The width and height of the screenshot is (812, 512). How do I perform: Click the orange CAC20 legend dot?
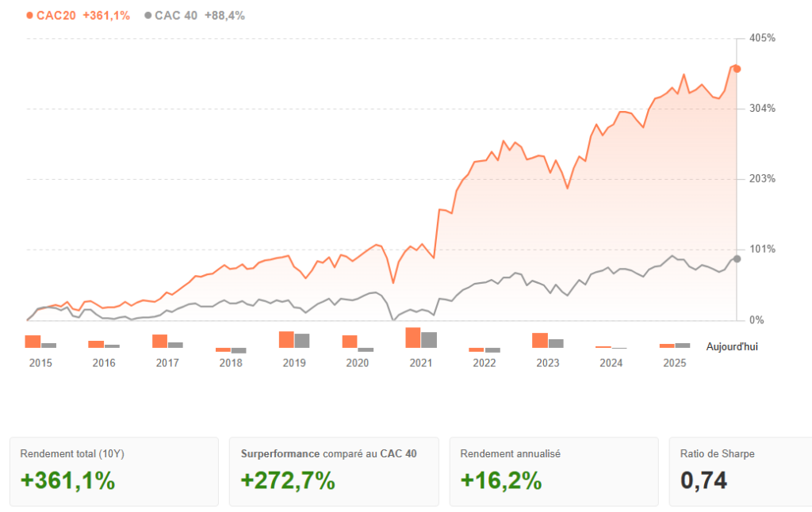pos(29,15)
